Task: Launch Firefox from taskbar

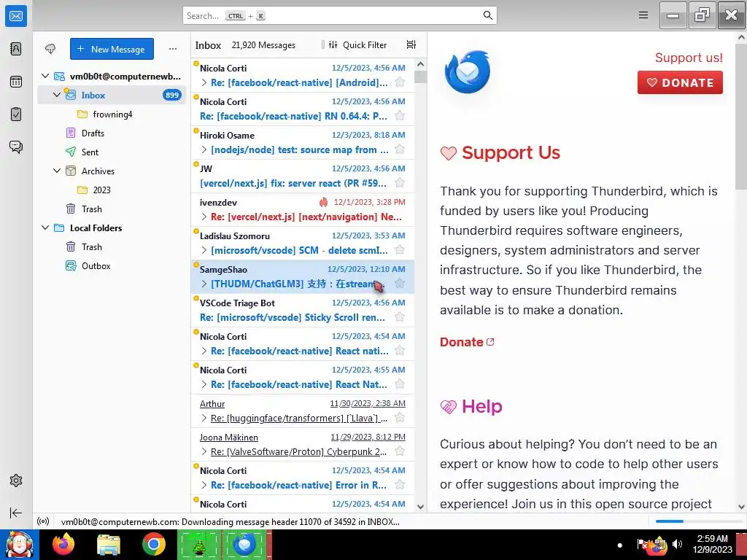Action: coord(63,544)
